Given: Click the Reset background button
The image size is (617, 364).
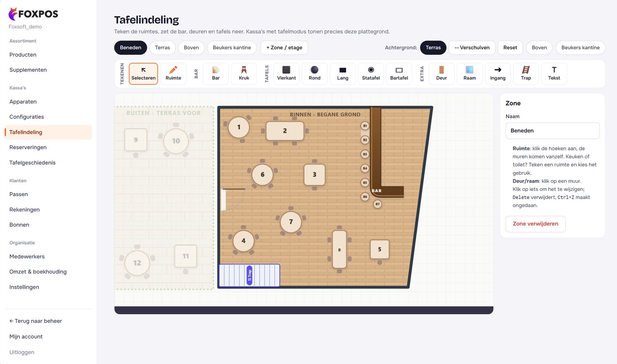Looking at the screenshot, I should coord(510,48).
